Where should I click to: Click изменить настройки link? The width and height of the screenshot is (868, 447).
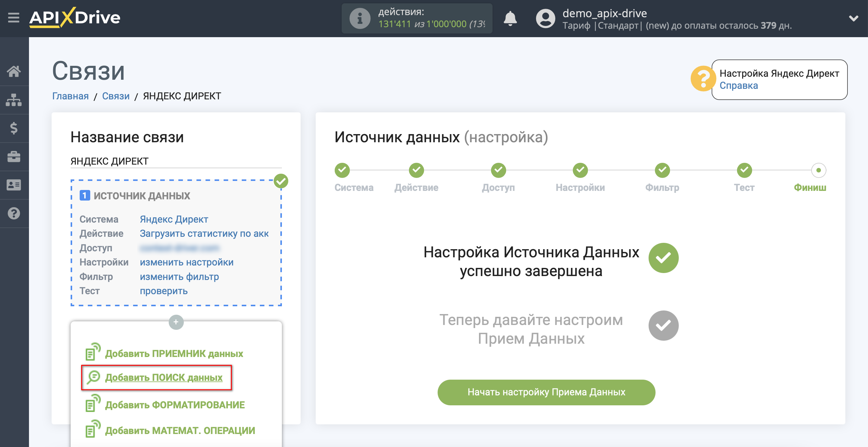187,262
